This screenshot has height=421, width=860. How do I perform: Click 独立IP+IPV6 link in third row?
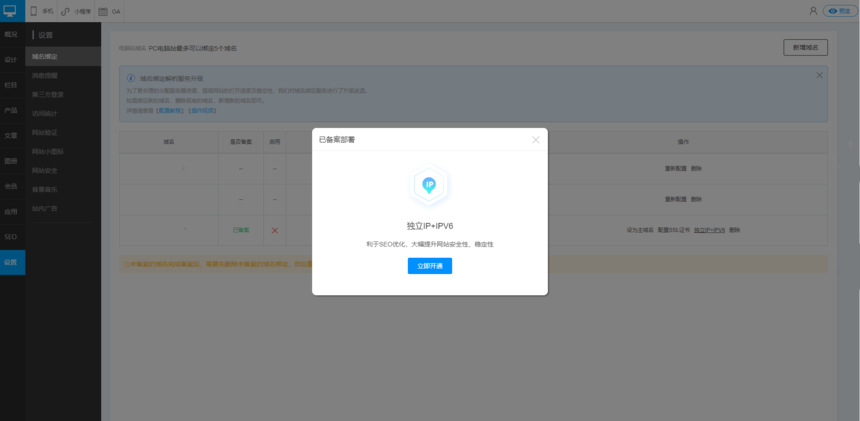click(x=710, y=230)
